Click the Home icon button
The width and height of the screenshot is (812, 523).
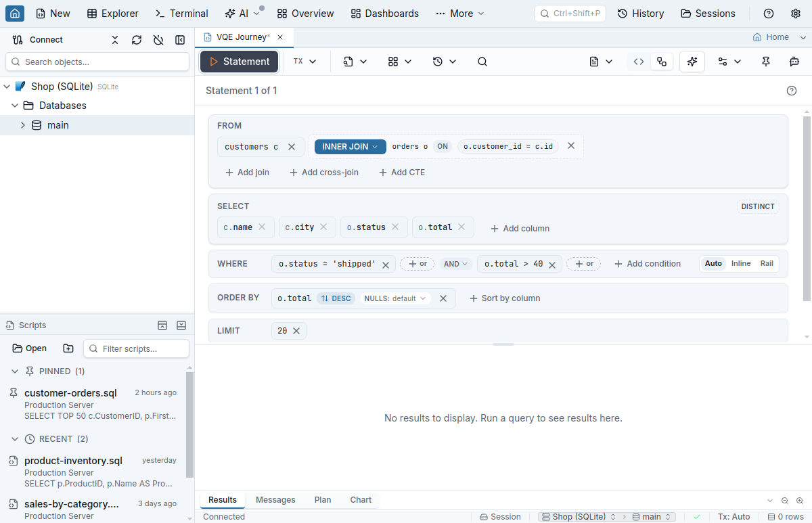(x=15, y=14)
